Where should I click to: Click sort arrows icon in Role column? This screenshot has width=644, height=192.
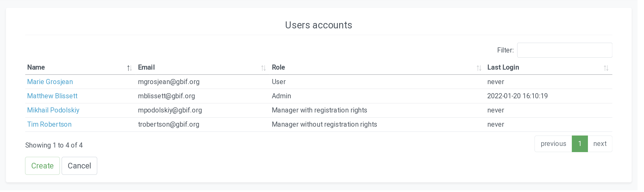pyautogui.click(x=479, y=68)
